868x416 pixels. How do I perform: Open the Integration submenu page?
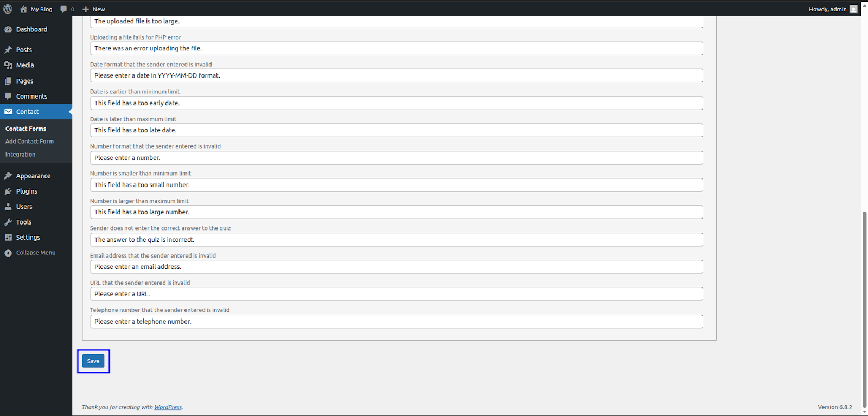20,155
